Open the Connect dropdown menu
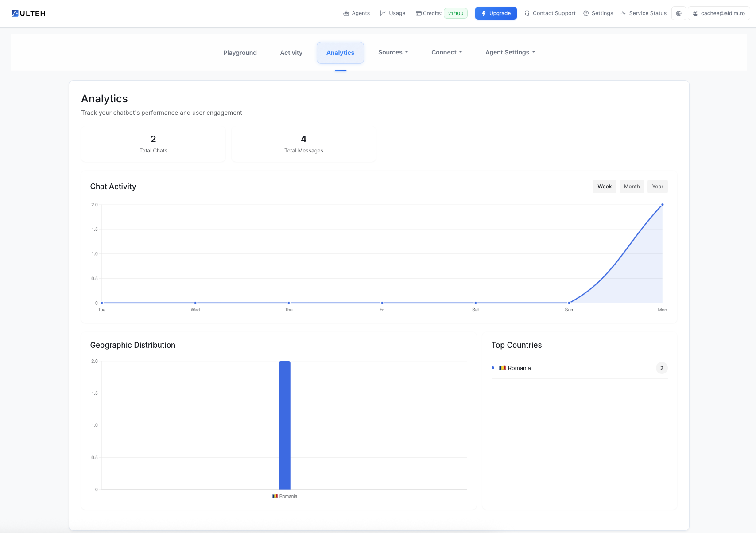The height and width of the screenshot is (533, 756). (x=446, y=52)
